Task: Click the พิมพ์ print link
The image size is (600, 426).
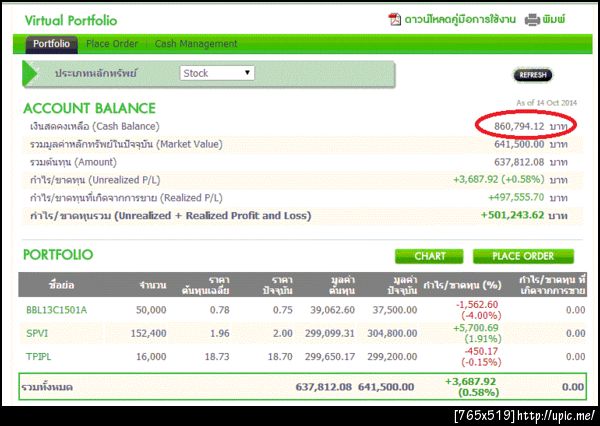Action: [x=553, y=19]
